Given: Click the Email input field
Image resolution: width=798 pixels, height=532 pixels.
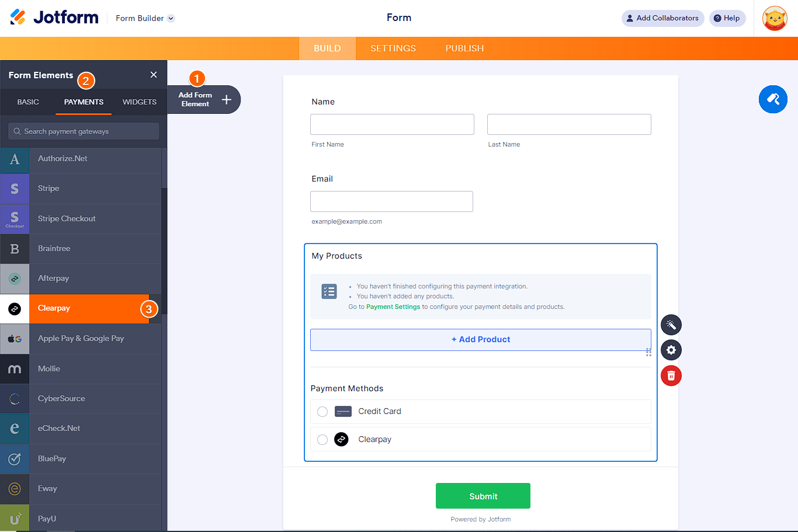Looking at the screenshot, I should click(x=391, y=201).
